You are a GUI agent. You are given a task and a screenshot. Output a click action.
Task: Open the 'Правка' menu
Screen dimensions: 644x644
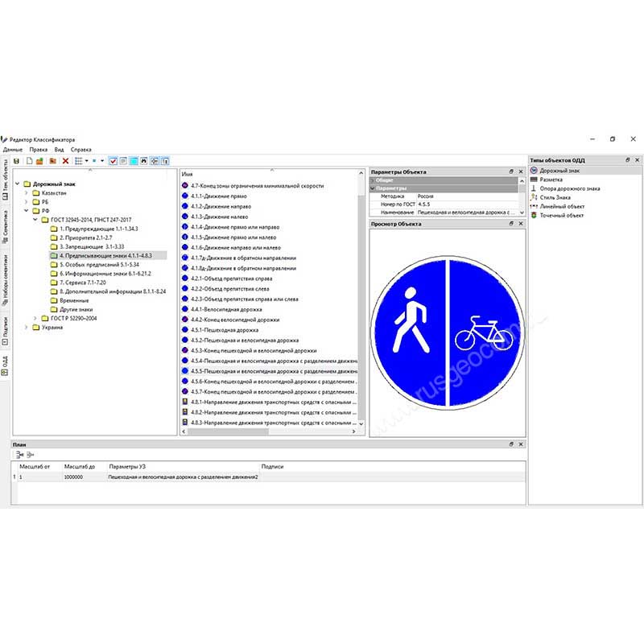(x=39, y=150)
